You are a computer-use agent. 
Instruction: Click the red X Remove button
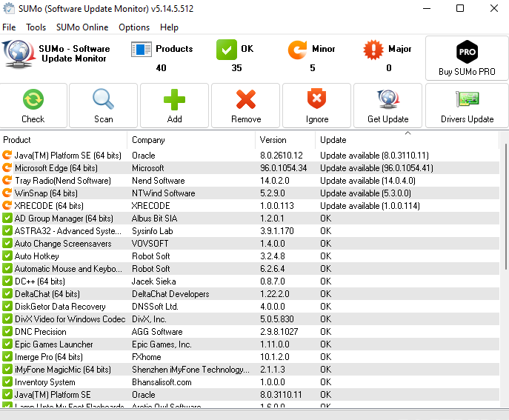tap(246, 105)
